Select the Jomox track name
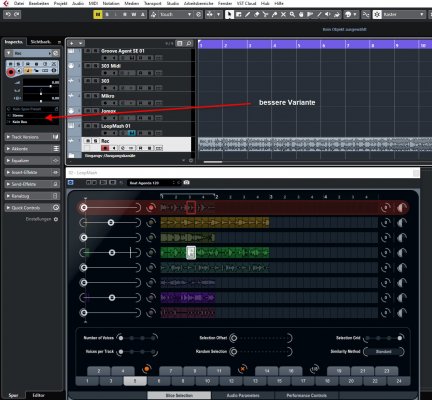The height and width of the screenshot is (400, 432). coord(109,111)
